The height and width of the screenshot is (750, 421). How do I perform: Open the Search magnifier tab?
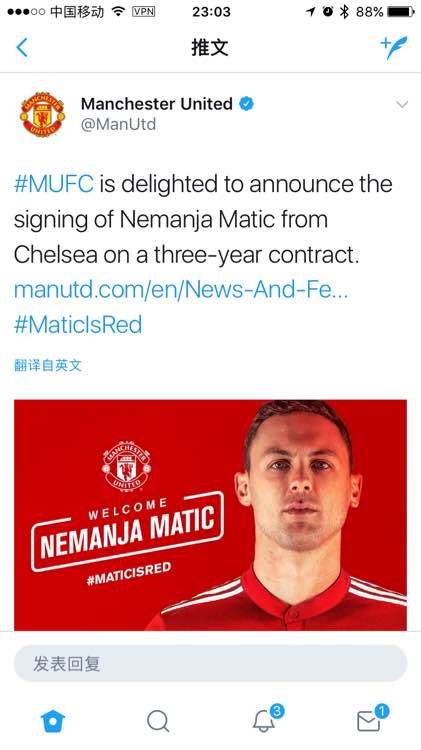(x=158, y=721)
